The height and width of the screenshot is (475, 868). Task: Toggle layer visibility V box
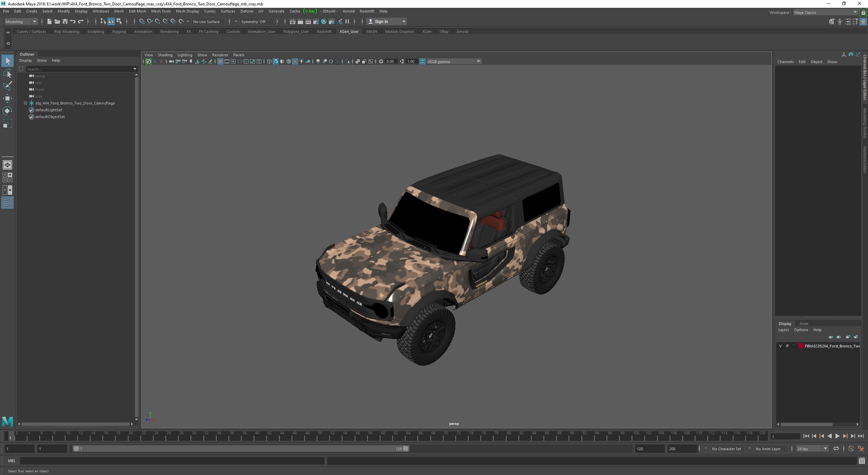780,346
